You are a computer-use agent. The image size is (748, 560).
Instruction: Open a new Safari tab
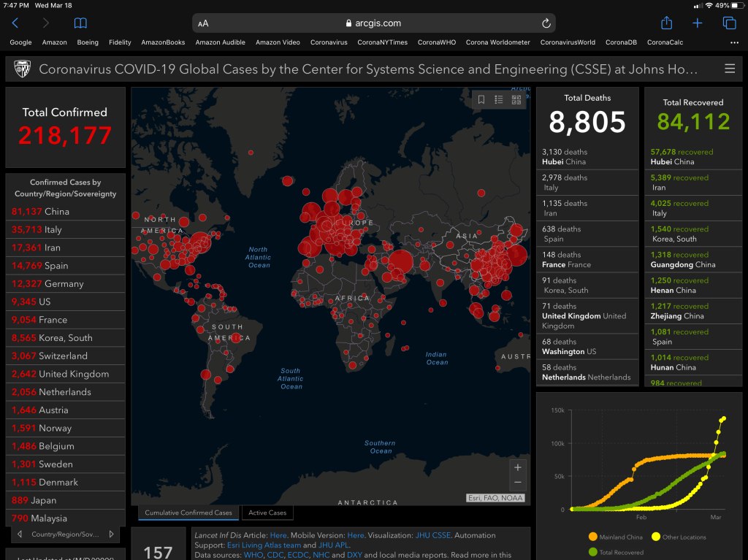pyautogui.click(x=698, y=23)
